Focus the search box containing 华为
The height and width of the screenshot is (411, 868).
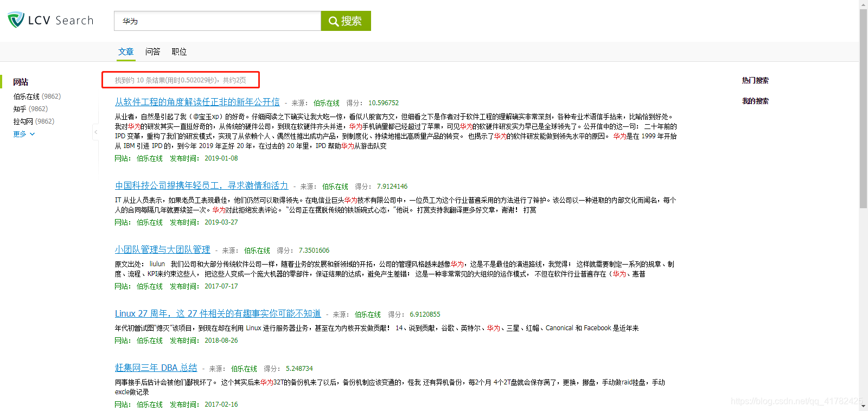(x=218, y=21)
